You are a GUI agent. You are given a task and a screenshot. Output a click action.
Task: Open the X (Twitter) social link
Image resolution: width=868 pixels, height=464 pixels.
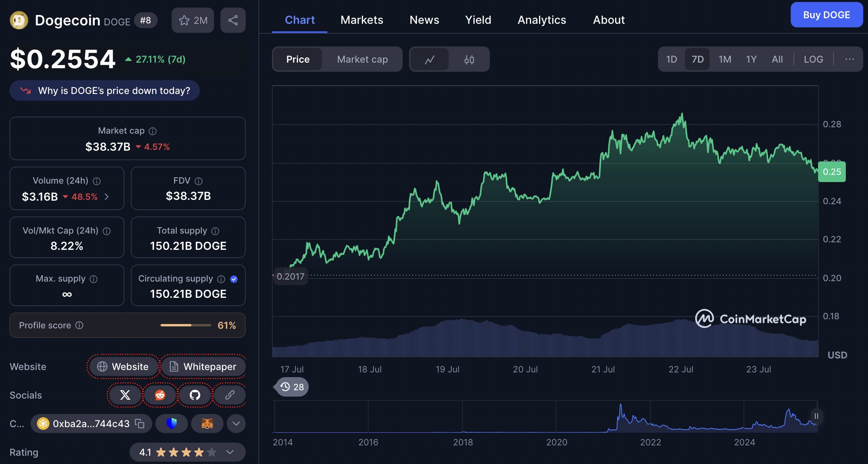[x=125, y=395]
